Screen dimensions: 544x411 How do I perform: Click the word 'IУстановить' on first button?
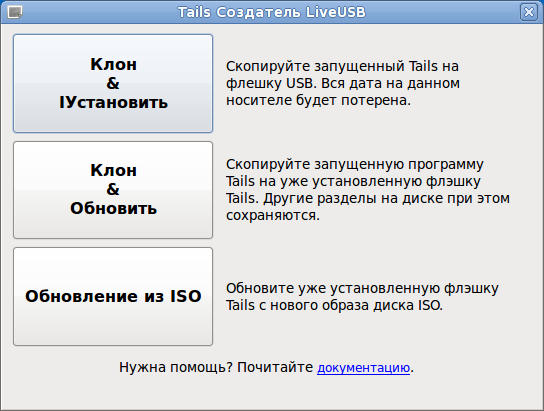(113, 103)
